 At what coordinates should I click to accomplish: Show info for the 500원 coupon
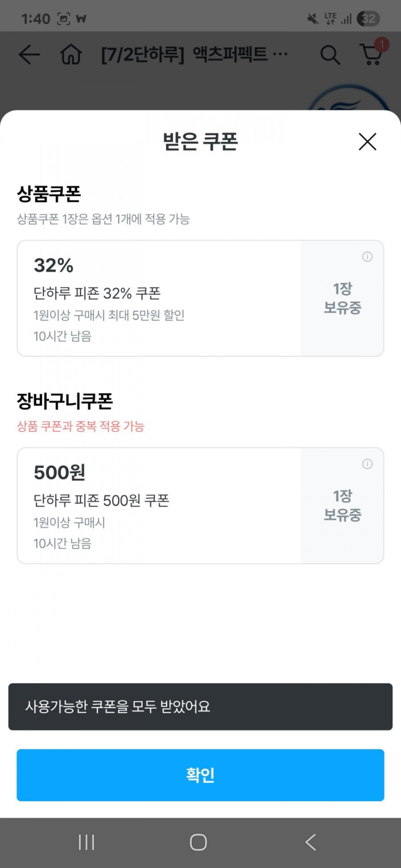pos(367,464)
